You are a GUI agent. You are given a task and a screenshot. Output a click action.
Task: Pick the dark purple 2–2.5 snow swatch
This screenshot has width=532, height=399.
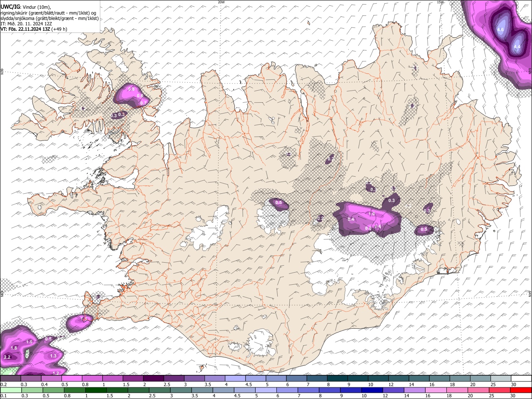[153, 379]
